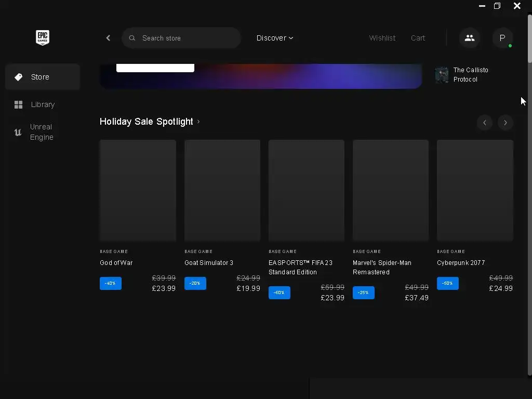Viewport: 532px width, 399px height.
Task: Click the -60% discount badge
Action: pos(279,293)
